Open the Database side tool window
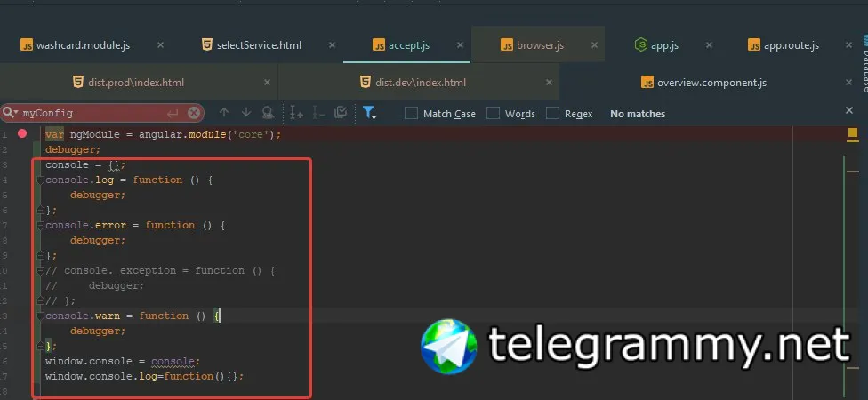868x400 pixels. point(864,62)
